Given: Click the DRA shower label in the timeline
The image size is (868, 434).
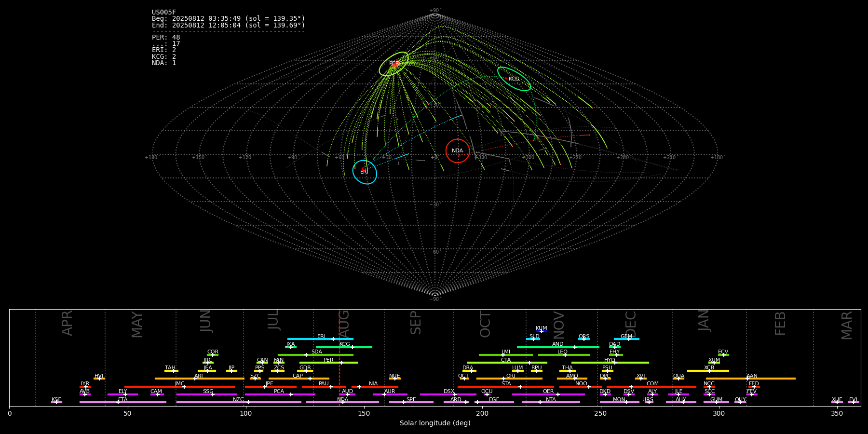Looking at the screenshot, I should [468, 368].
